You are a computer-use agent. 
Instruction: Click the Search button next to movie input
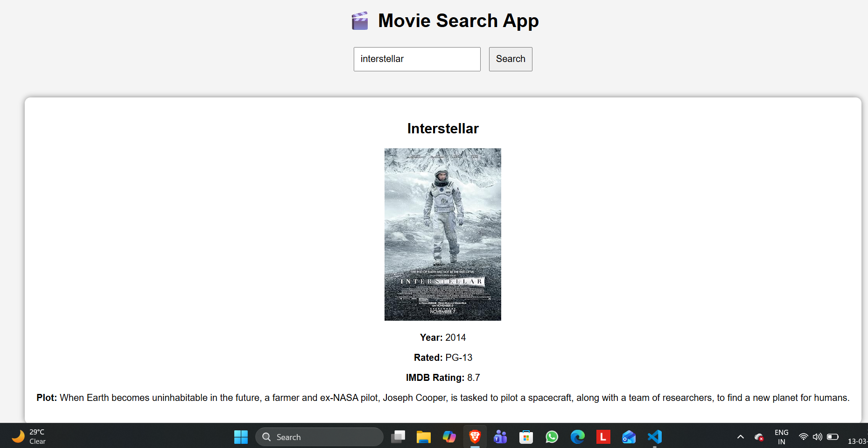pos(511,59)
